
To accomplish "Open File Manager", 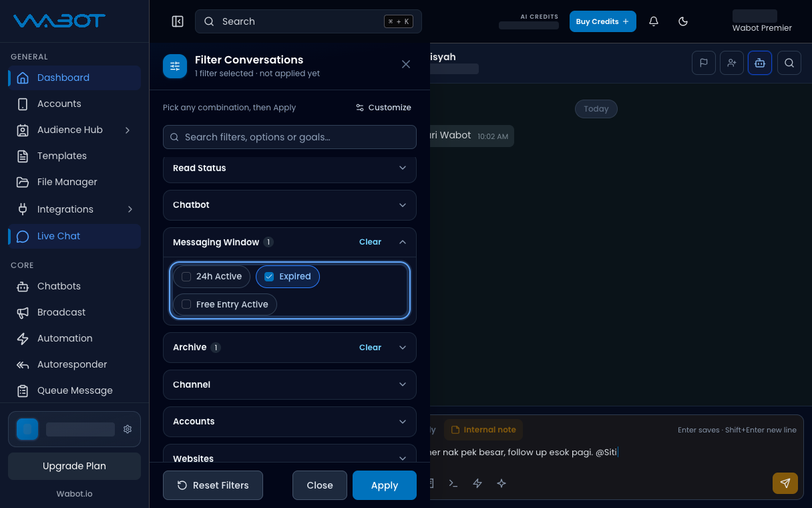I will point(74,182).
